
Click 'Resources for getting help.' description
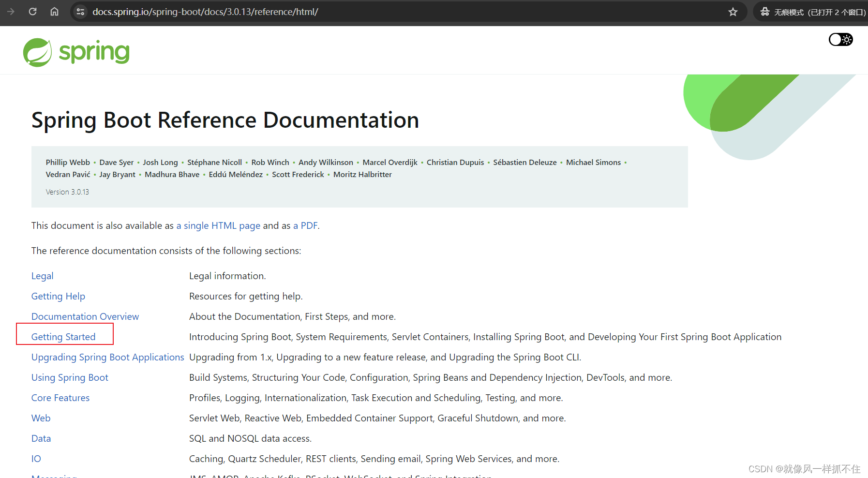point(246,296)
